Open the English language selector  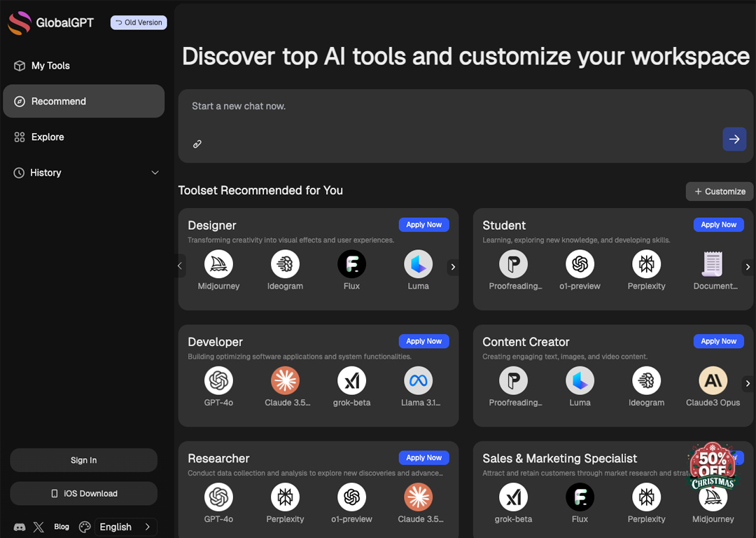pos(125,527)
